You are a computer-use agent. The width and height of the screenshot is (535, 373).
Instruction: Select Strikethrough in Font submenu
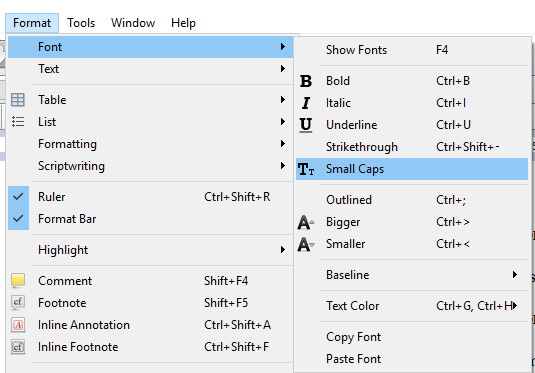(x=412, y=147)
